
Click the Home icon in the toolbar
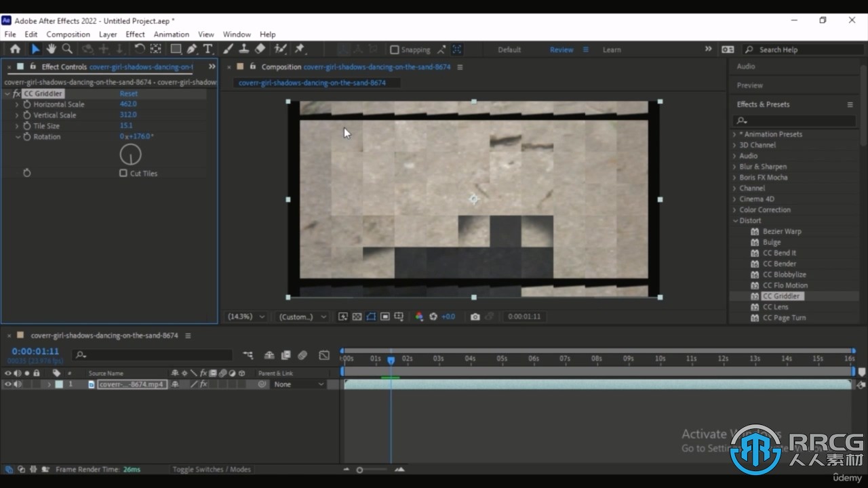pyautogui.click(x=15, y=49)
